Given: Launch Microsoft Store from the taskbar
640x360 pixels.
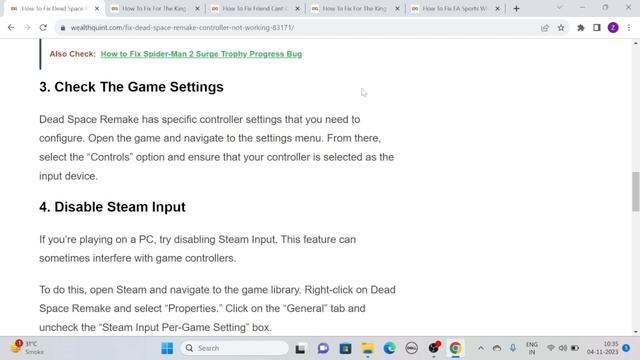Looking at the screenshot, I should point(345,348).
